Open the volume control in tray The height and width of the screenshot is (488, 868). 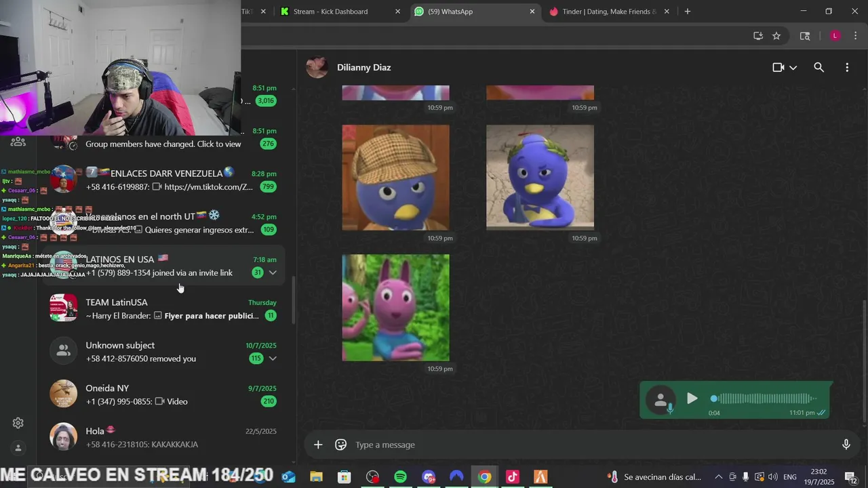click(x=772, y=477)
